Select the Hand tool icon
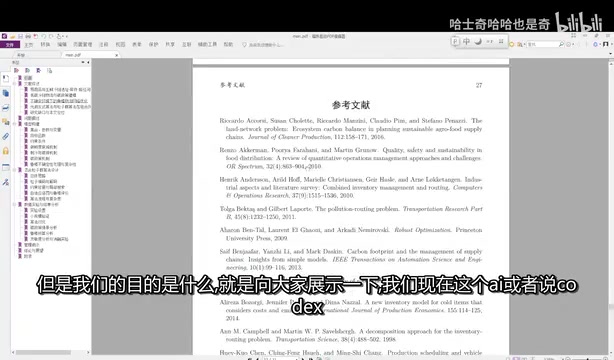Screen dimensions: 614x360 click(x=59, y=36)
